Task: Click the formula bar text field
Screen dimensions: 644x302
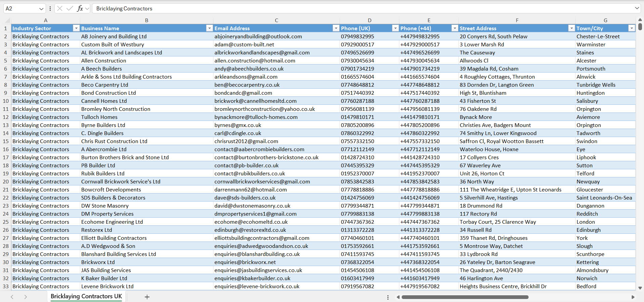Action: pyautogui.click(x=363, y=8)
